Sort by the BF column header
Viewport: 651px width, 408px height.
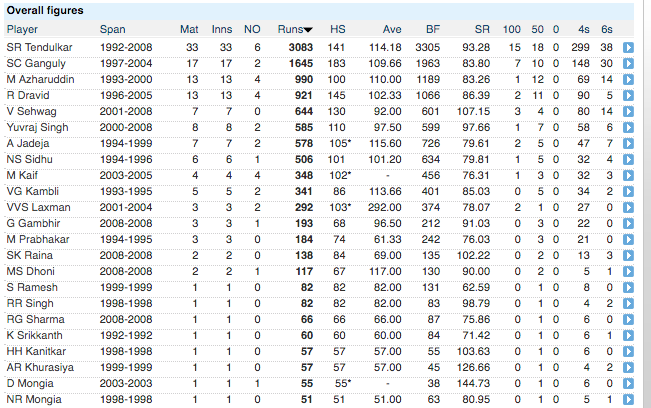coord(433,29)
